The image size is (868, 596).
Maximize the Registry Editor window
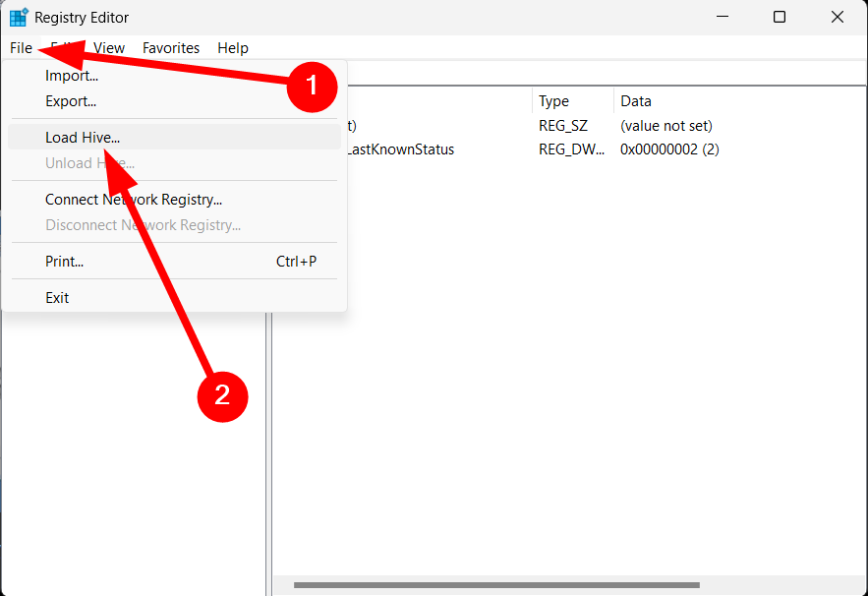(780, 17)
